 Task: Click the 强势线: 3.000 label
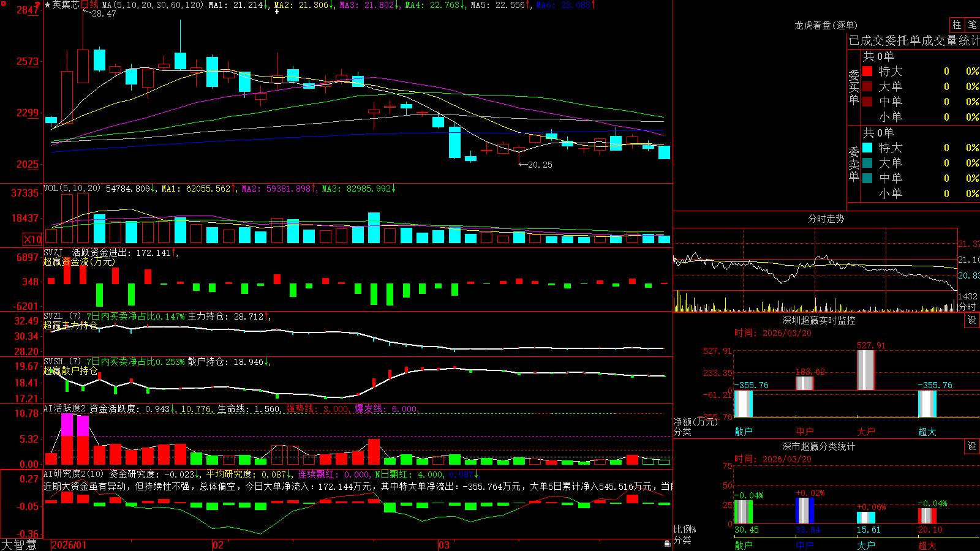(x=318, y=408)
